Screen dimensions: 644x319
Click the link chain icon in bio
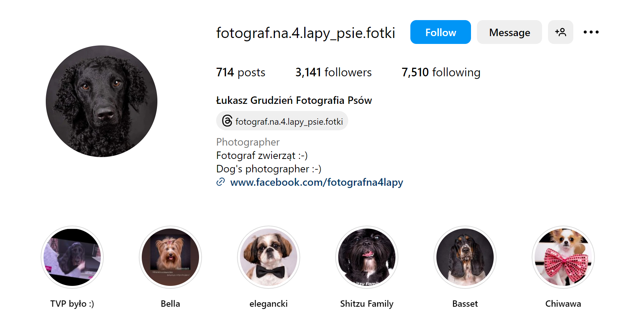(221, 182)
